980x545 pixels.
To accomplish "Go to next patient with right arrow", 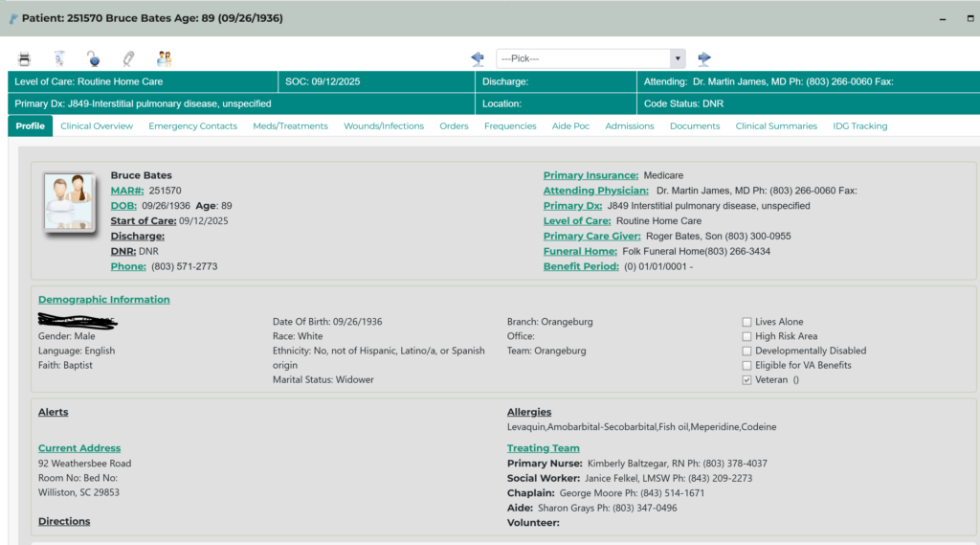I will [x=704, y=58].
